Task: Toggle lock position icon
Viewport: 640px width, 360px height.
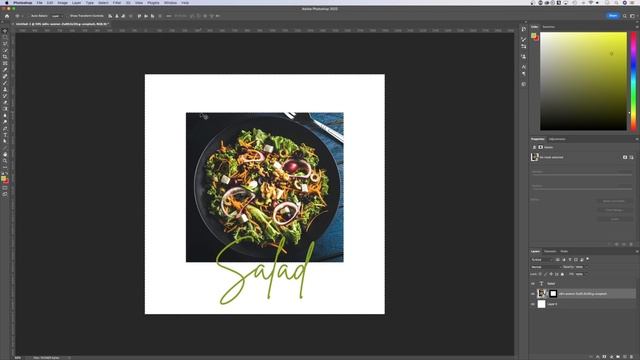Action: click(x=551, y=274)
